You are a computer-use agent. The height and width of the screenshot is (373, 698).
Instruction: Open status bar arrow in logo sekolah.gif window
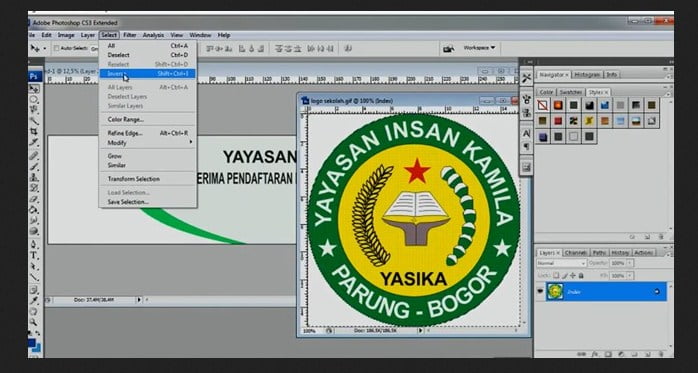(x=420, y=331)
